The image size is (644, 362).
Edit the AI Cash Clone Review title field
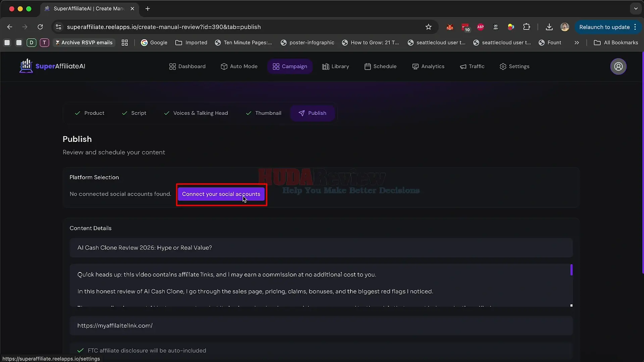click(321, 248)
